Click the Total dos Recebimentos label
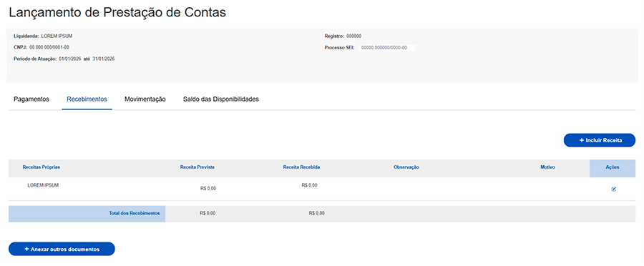Image resolution: width=644 pixels, height=266 pixels. click(x=135, y=214)
